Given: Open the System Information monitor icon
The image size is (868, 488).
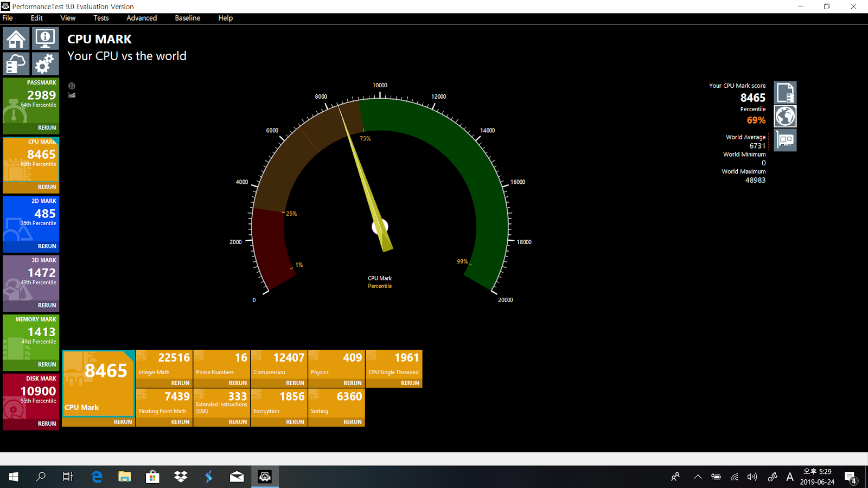Looking at the screenshot, I should click(x=45, y=38).
